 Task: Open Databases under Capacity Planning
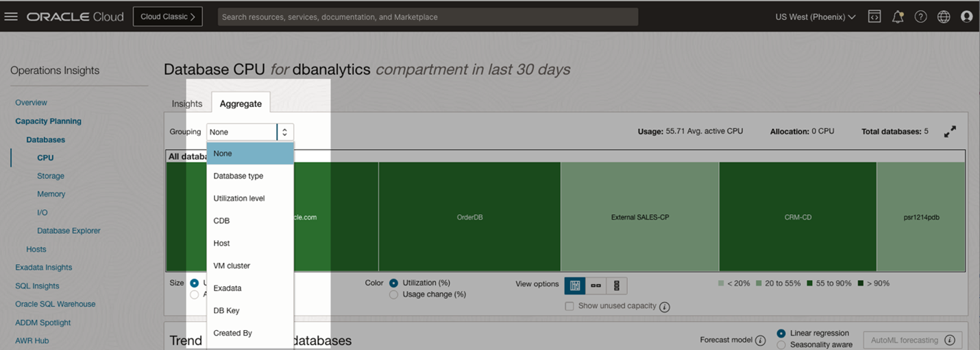click(x=46, y=139)
